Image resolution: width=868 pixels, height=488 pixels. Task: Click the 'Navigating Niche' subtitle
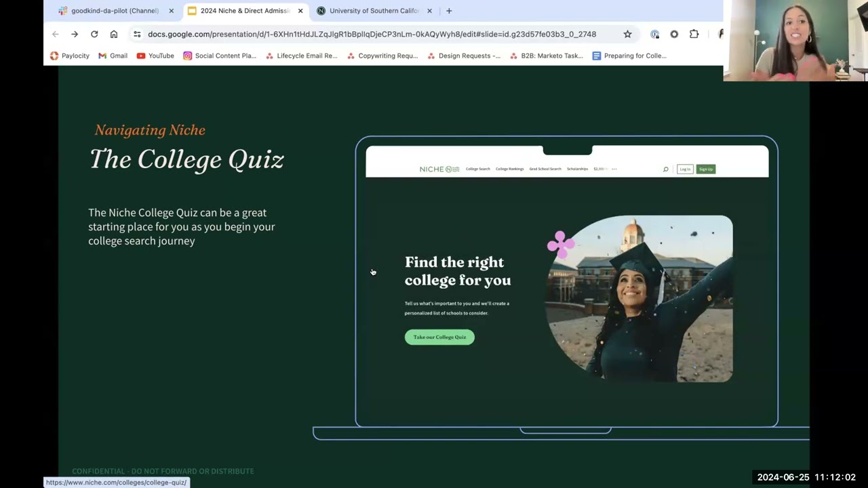[150, 130]
